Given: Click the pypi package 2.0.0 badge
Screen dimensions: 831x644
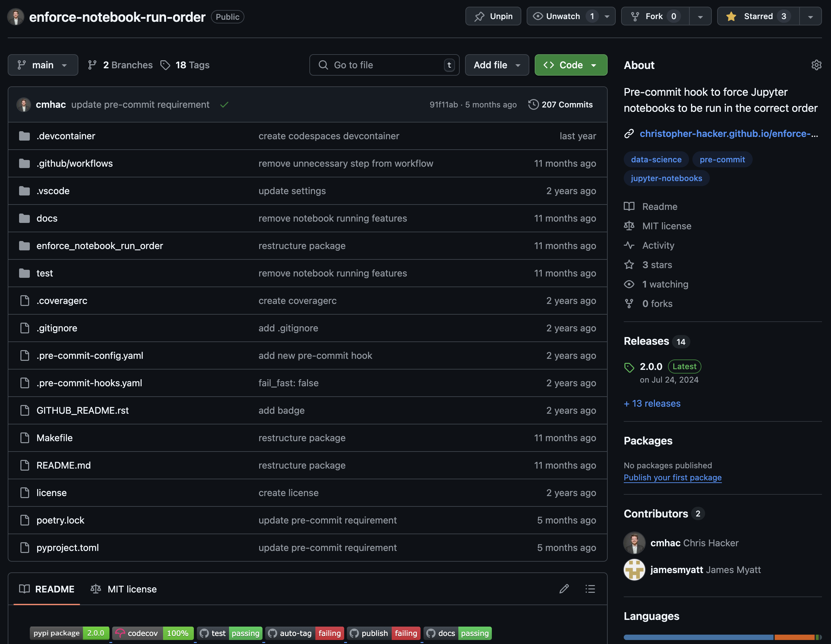Looking at the screenshot, I should [69, 633].
